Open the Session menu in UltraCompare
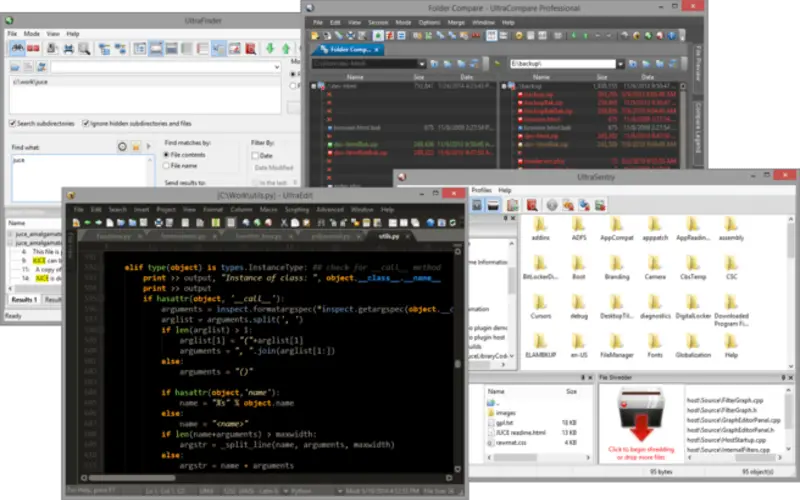This screenshot has height=500, width=800. (378, 22)
